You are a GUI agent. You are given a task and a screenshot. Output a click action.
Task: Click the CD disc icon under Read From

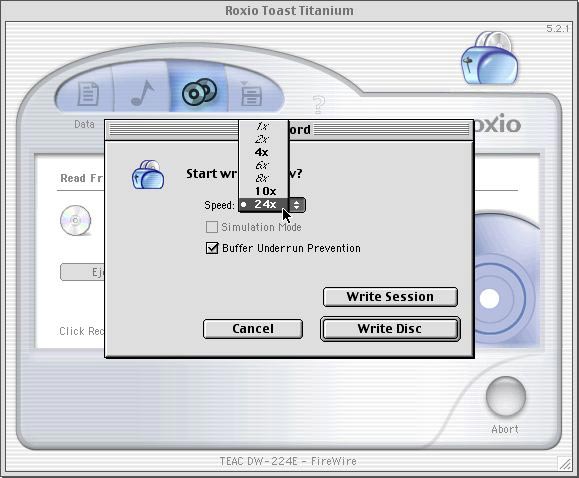tap(76, 221)
